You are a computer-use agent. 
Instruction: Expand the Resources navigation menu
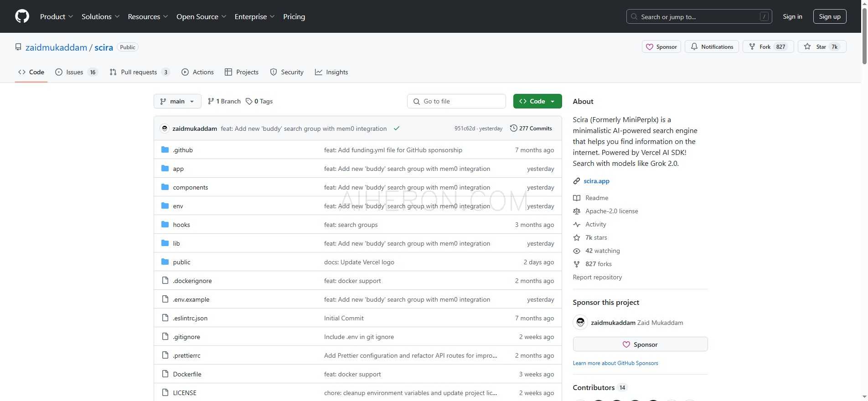coord(148,16)
